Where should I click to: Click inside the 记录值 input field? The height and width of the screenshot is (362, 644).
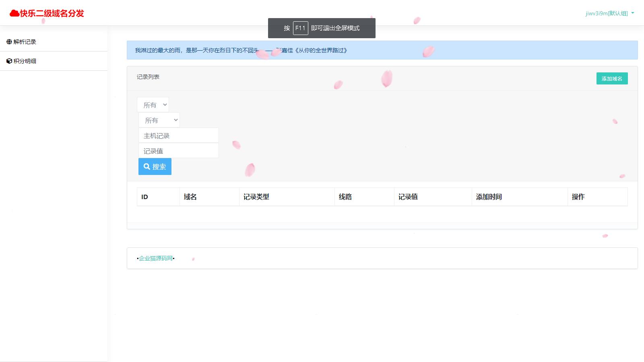click(178, 151)
